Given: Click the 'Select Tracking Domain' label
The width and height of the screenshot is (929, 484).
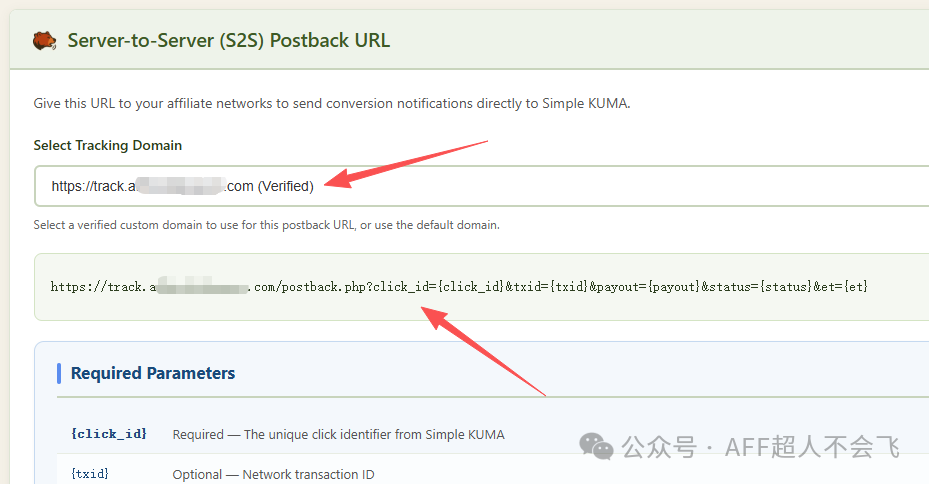Looking at the screenshot, I should 108,145.
